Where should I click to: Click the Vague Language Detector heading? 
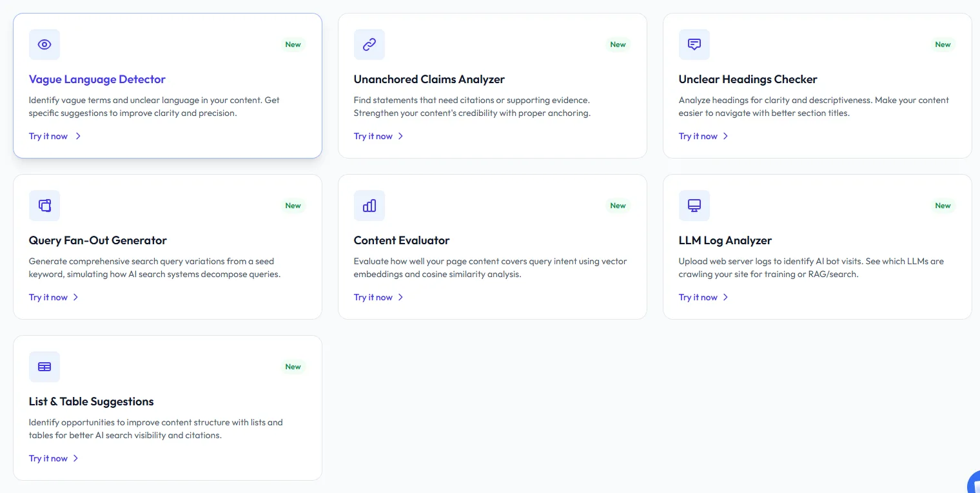(97, 79)
